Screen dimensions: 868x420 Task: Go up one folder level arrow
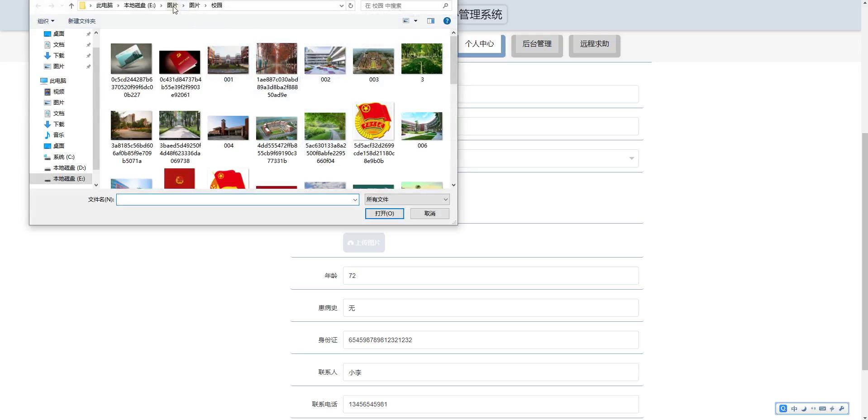click(72, 5)
